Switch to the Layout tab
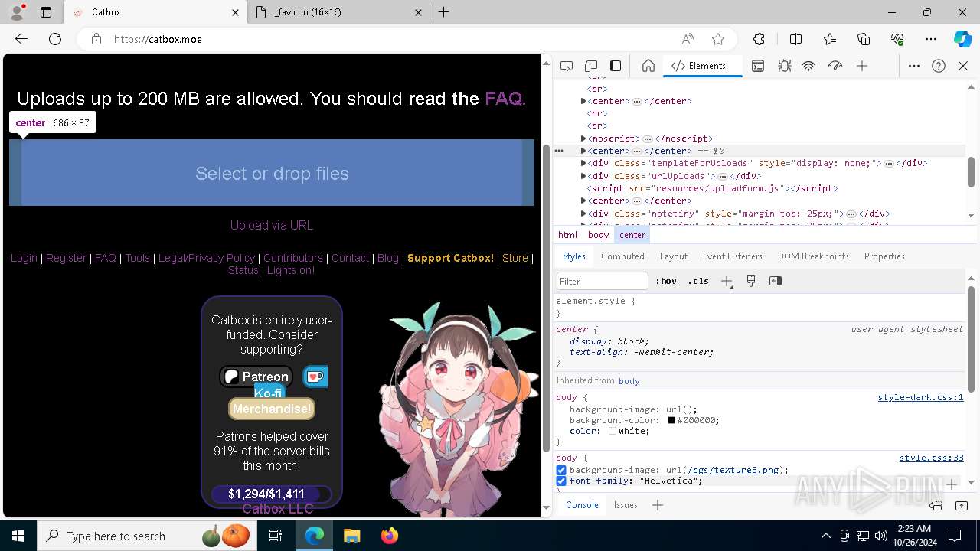The width and height of the screenshot is (980, 551). [x=674, y=256]
